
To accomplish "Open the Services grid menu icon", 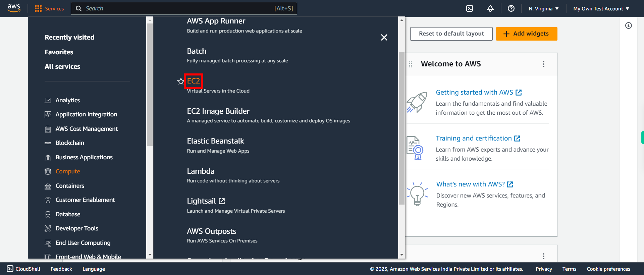I will (38, 8).
